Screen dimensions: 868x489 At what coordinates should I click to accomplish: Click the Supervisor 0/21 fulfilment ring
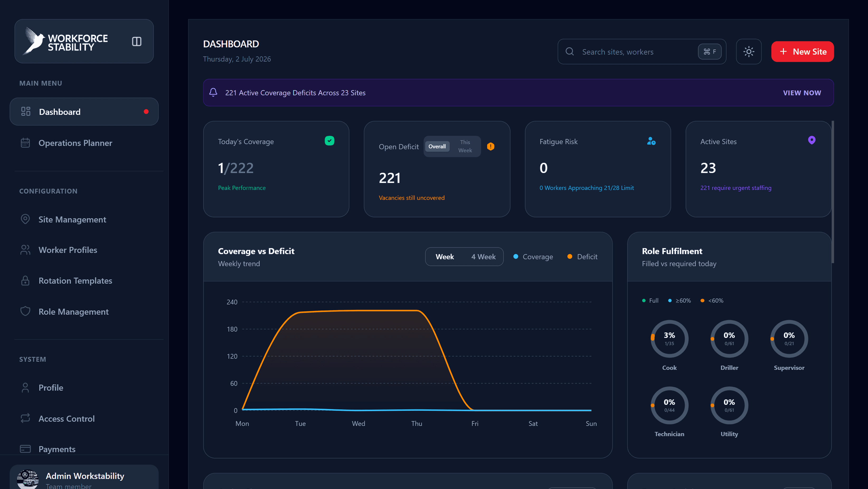[789, 339]
